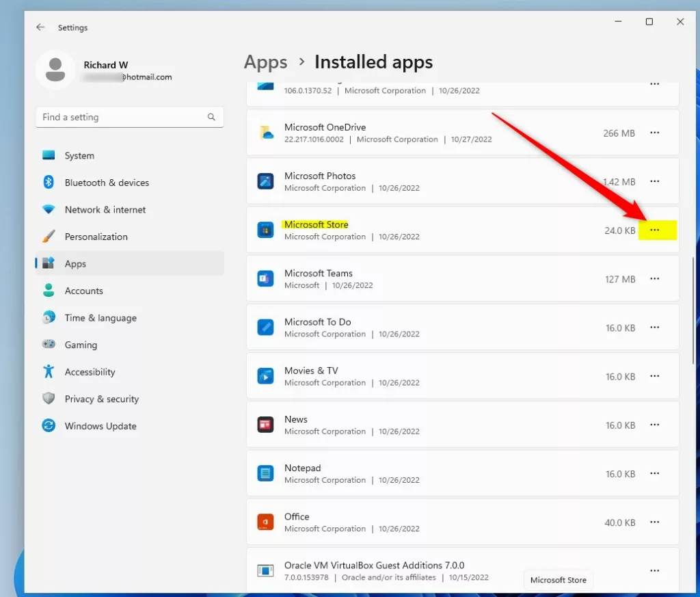Open more options for Microsoft OneDrive
Screen dimensions: 700x597
point(654,133)
